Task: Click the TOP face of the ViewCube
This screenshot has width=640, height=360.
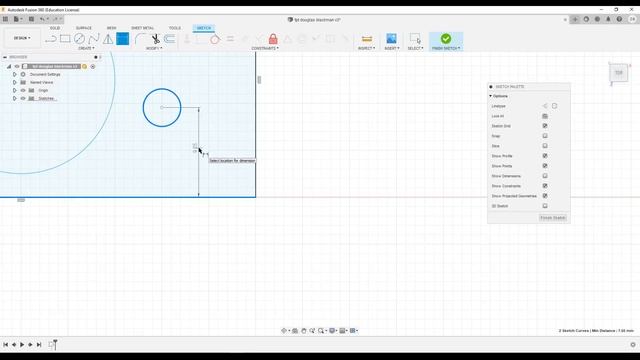Action: [619, 73]
